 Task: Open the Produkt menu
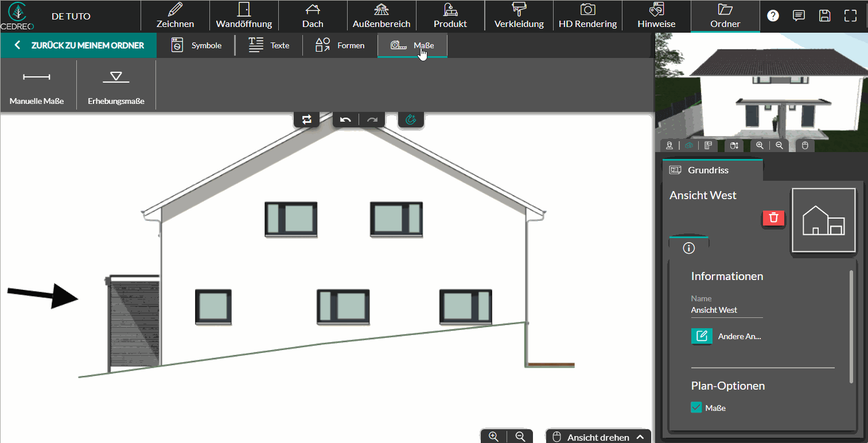(450, 16)
